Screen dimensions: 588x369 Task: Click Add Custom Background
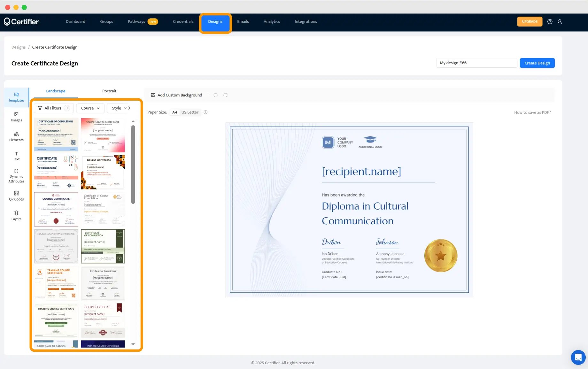(176, 95)
